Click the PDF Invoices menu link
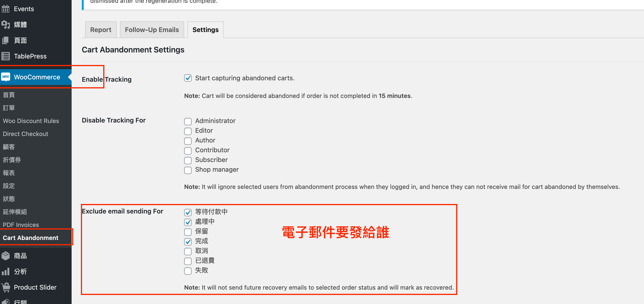644x304 pixels. click(21, 225)
